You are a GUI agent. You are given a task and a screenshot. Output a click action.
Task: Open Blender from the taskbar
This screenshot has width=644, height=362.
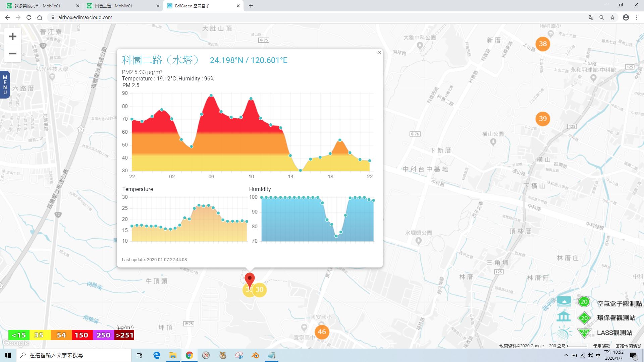pos(255,355)
